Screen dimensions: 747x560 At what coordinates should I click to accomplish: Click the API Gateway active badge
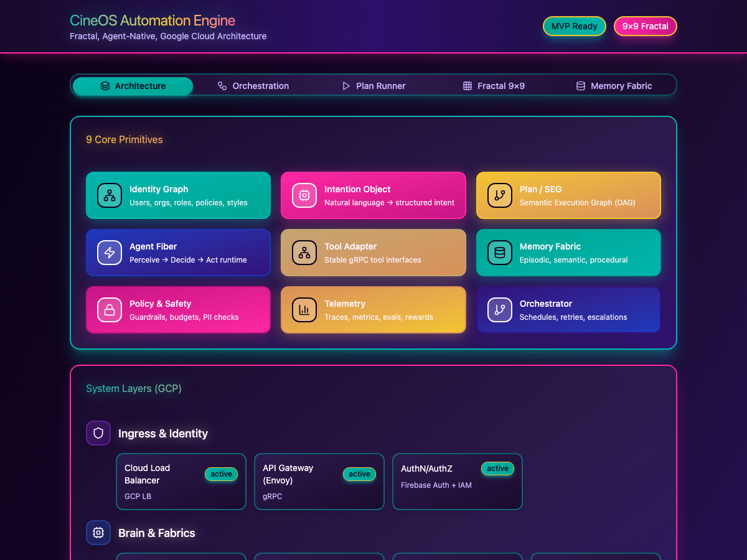pyautogui.click(x=359, y=474)
